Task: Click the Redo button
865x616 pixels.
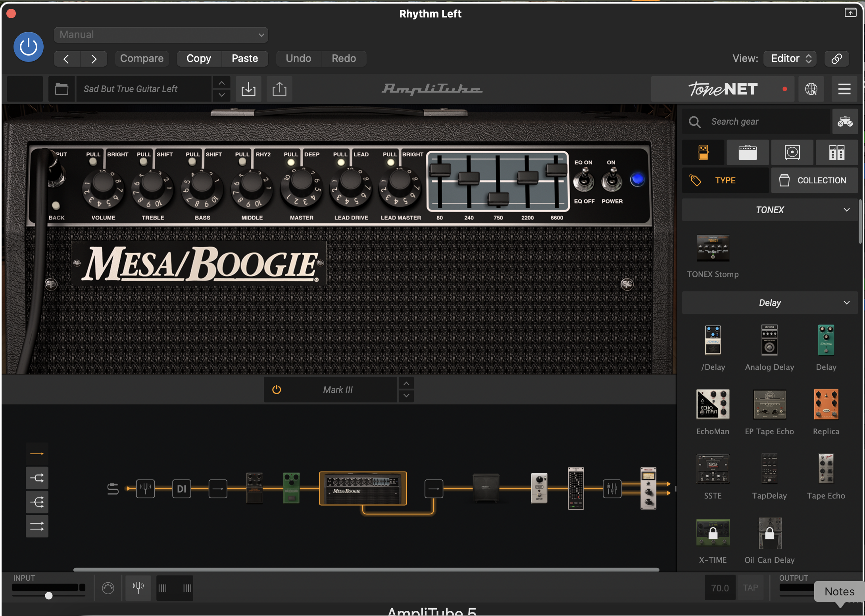Action: coord(344,59)
